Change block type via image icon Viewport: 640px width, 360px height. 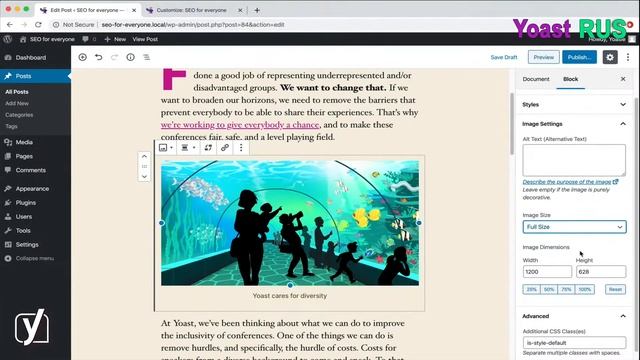point(165,148)
